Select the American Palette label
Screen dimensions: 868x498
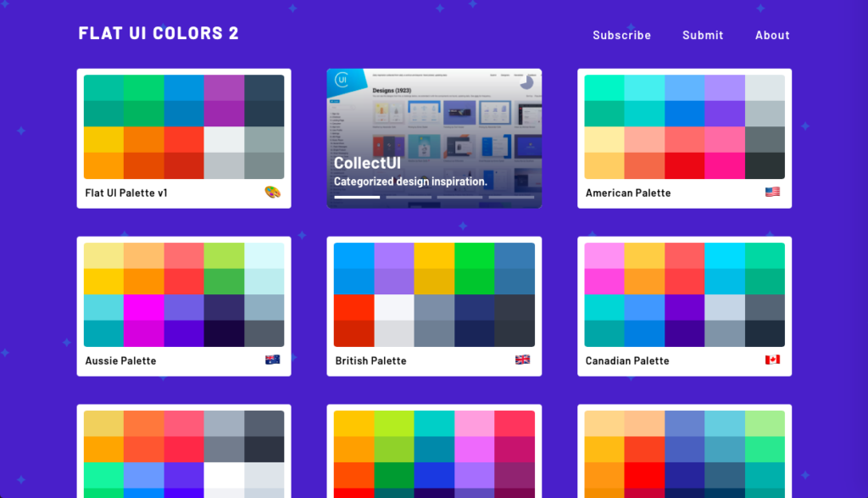[x=628, y=193]
